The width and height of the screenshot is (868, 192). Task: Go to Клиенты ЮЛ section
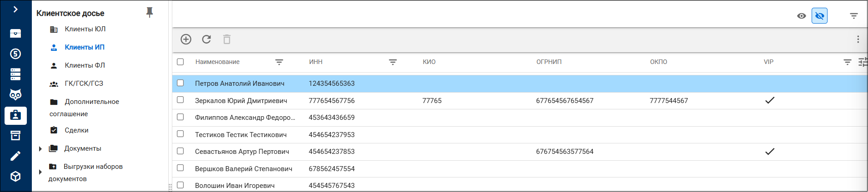tap(85, 29)
